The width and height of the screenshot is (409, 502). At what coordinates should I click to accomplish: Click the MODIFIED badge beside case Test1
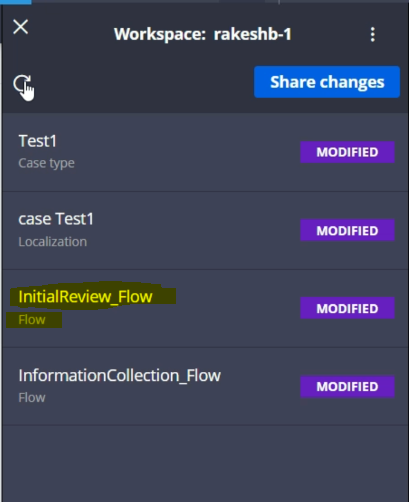(x=347, y=230)
